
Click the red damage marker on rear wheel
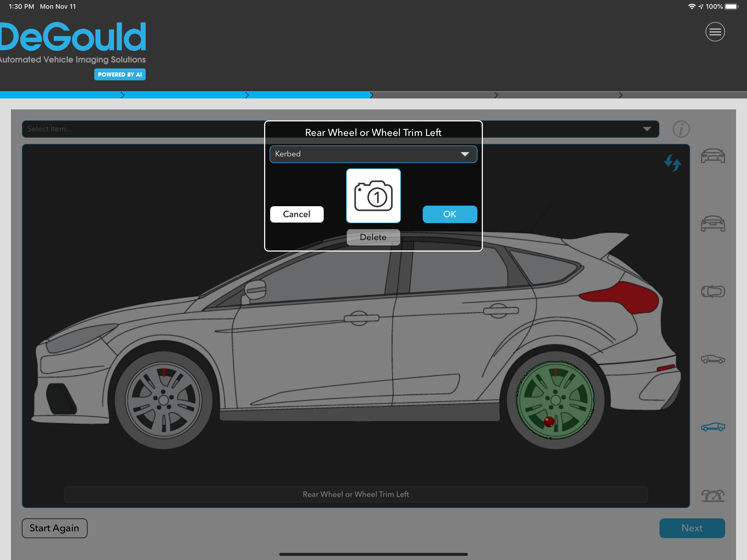pos(549,422)
